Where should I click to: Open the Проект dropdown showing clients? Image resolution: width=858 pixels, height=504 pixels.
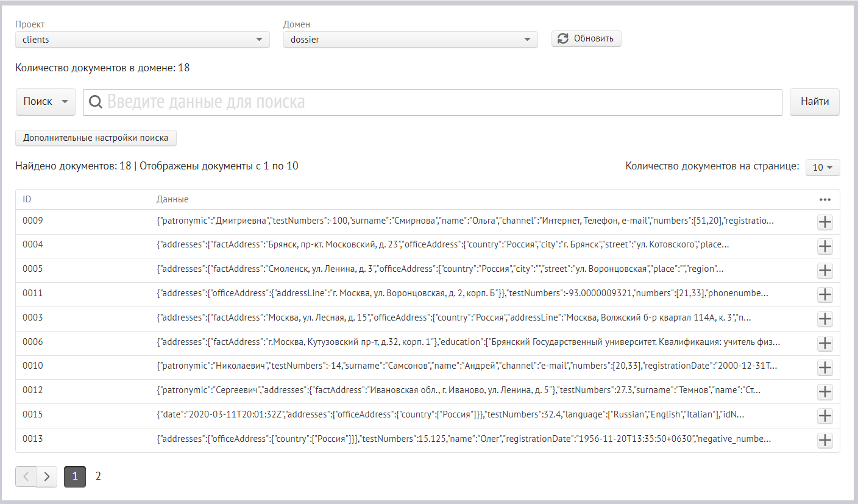(142, 40)
